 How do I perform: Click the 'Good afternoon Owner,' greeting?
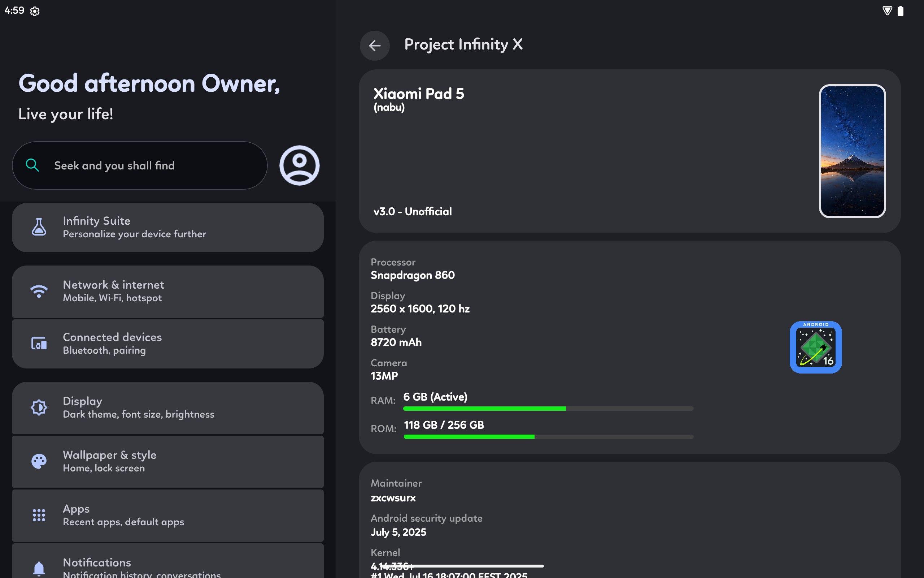coord(149,83)
